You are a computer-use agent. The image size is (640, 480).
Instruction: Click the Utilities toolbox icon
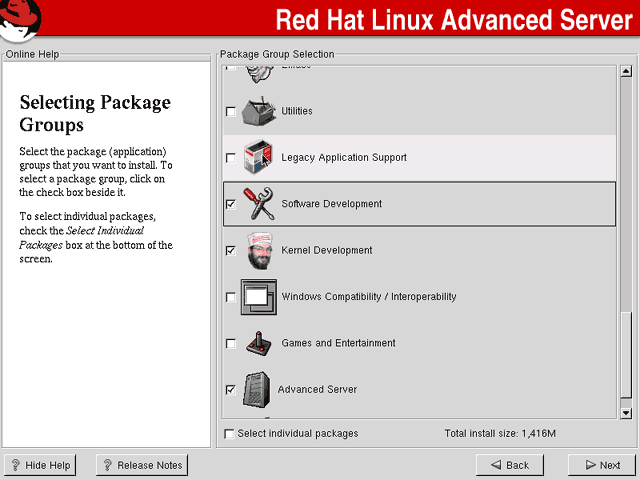tap(258, 111)
